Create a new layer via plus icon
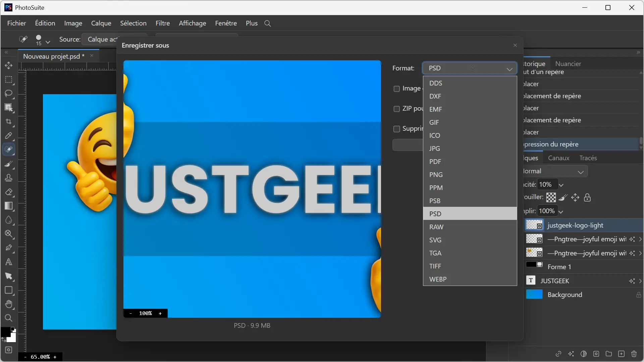The height and width of the screenshot is (362, 644). point(621,354)
